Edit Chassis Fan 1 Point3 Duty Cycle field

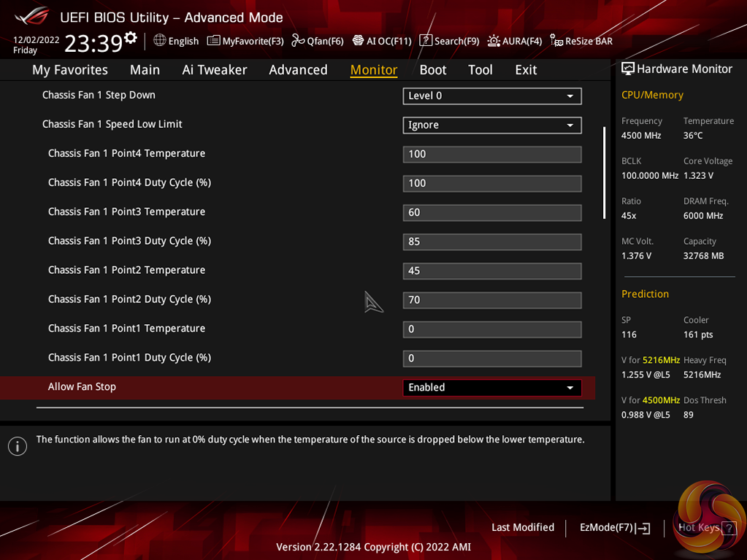click(x=492, y=242)
